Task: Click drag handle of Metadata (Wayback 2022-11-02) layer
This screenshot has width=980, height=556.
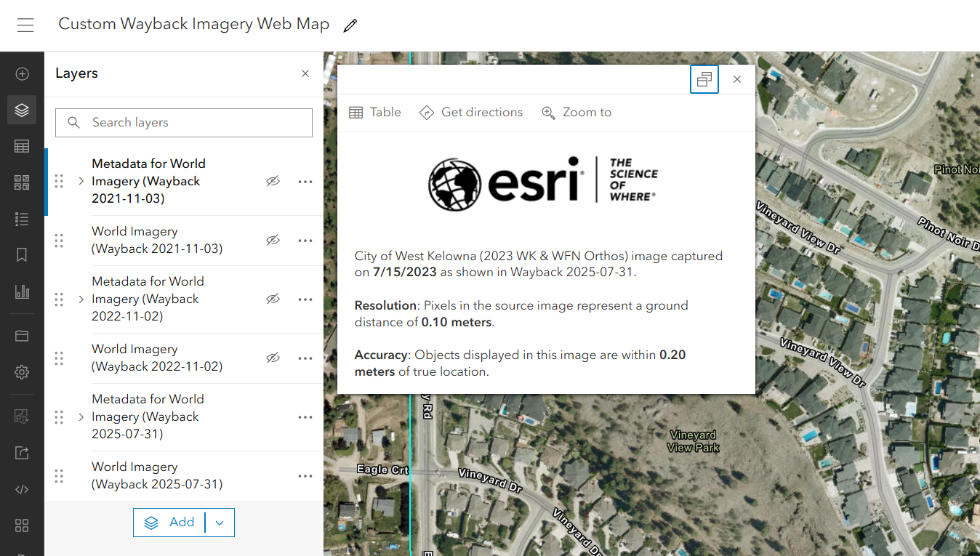Action: click(59, 299)
